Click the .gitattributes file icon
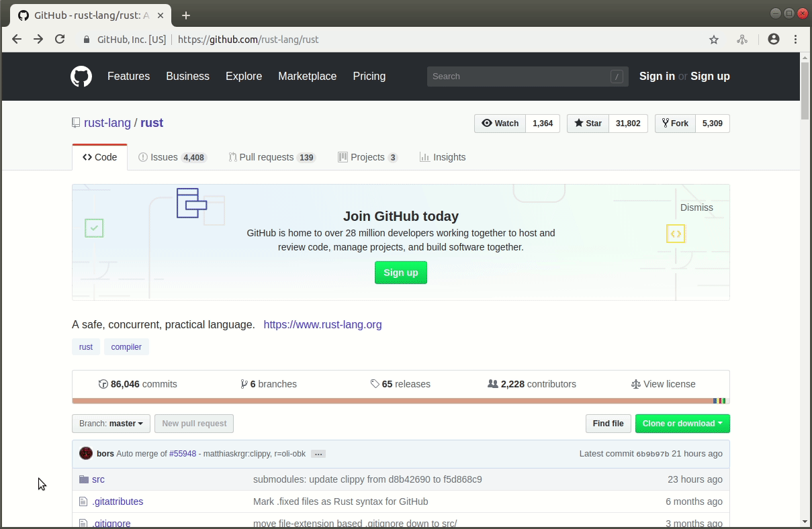 (x=83, y=501)
